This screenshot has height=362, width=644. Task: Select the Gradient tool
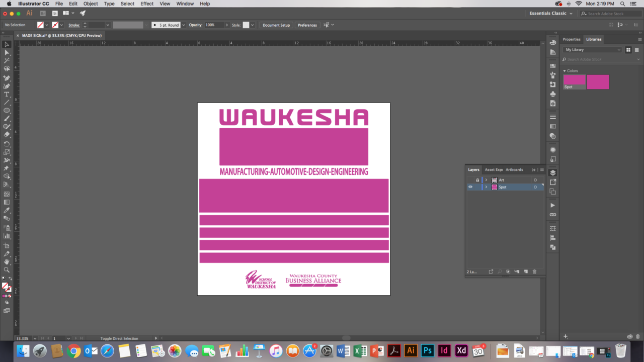7,202
